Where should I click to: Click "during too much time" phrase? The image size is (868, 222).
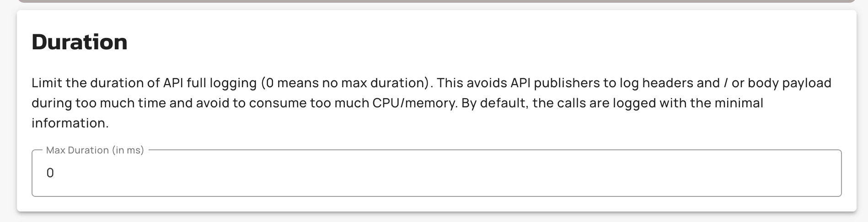99,103
